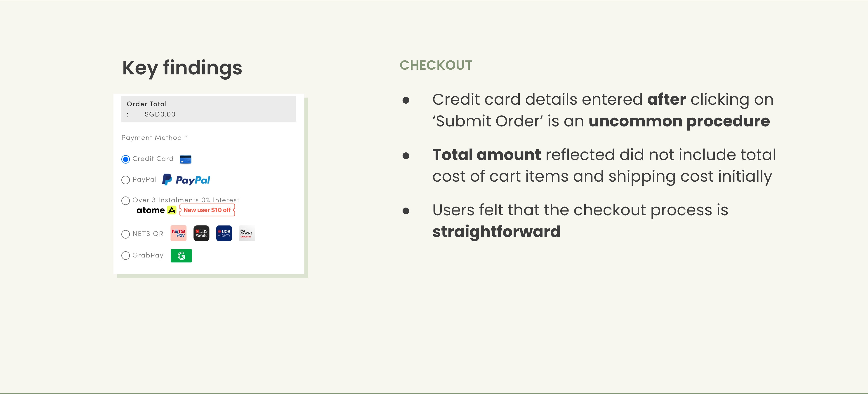Click the atome logo
Image resolution: width=868 pixels, height=394 pixels.
click(x=156, y=210)
